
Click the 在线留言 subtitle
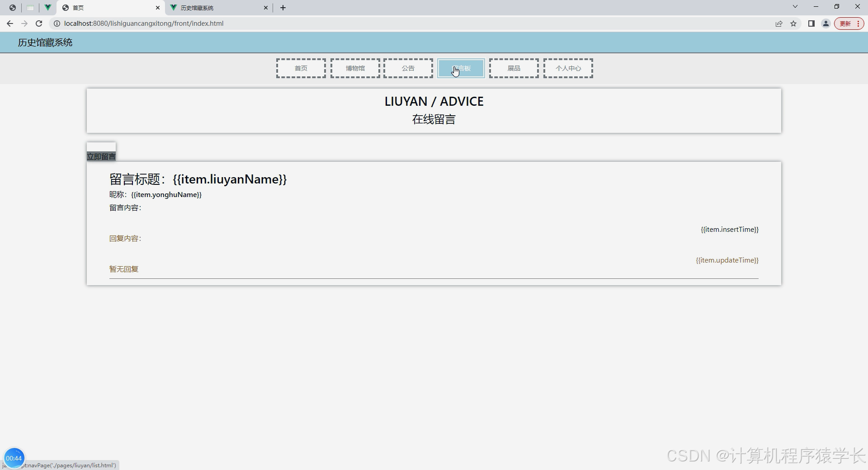pyautogui.click(x=434, y=119)
